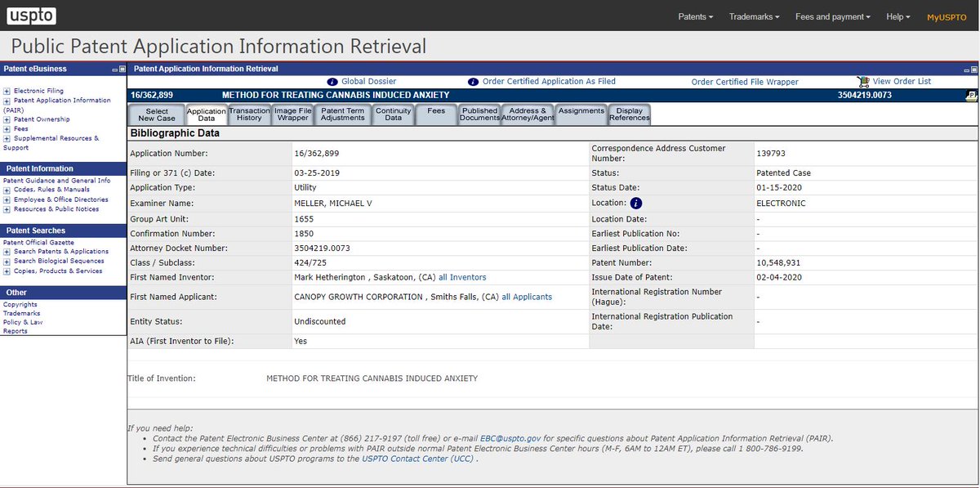Expand Search Biological Sequences node
The image size is (980, 488).
7,262
